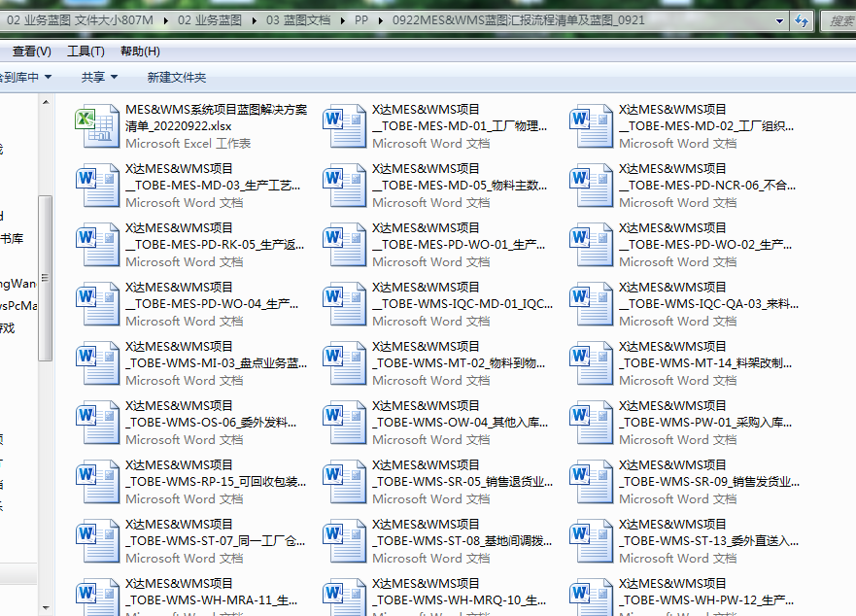Select the TOBE-WMS-PW-01 Word document icon

click(591, 423)
